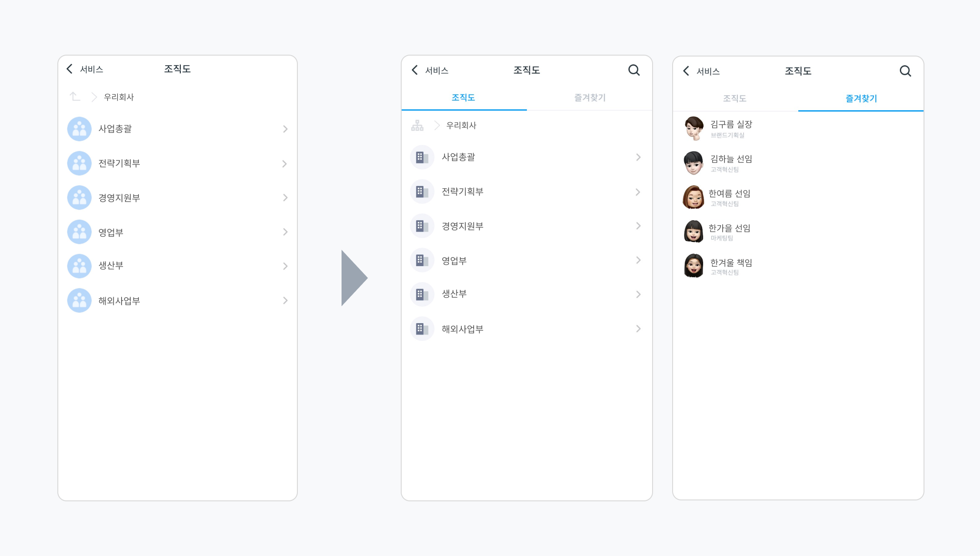Image resolution: width=980 pixels, height=556 pixels.
Task: Switch to 조직도 tab in right panel
Action: pyautogui.click(x=735, y=98)
